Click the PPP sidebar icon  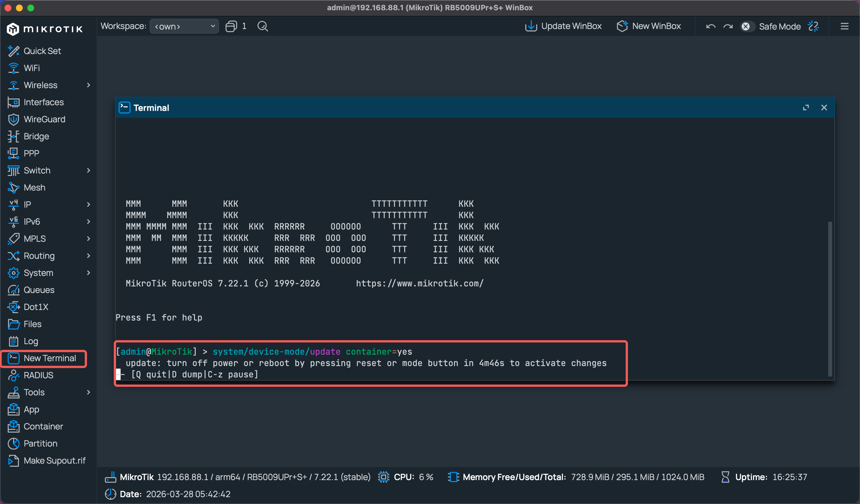13,153
